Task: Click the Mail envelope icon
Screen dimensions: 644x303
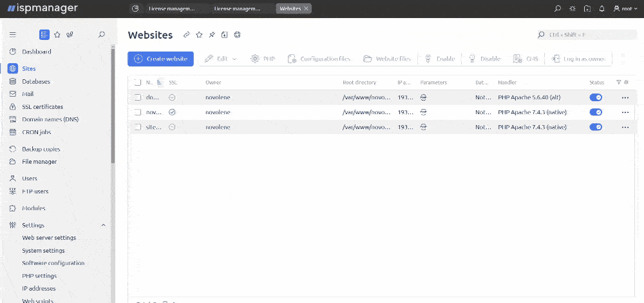Action: (13, 94)
